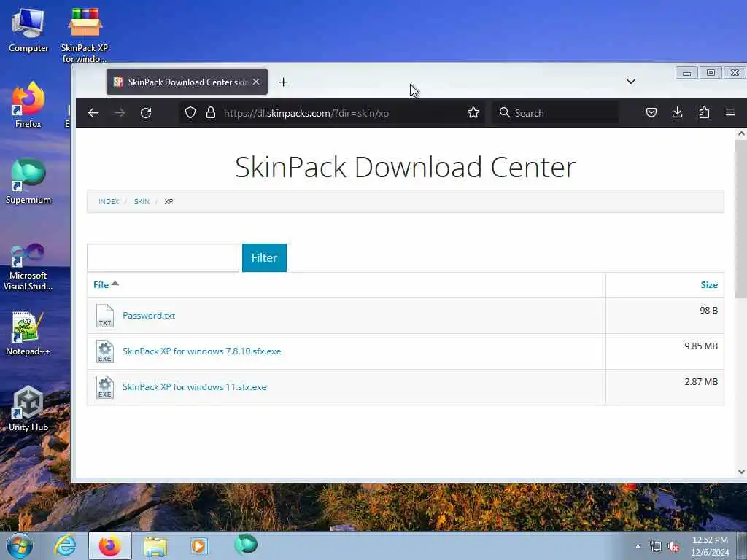This screenshot has width=747, height=560.
Task: Bookmark this page with the star
Action: 473,113
